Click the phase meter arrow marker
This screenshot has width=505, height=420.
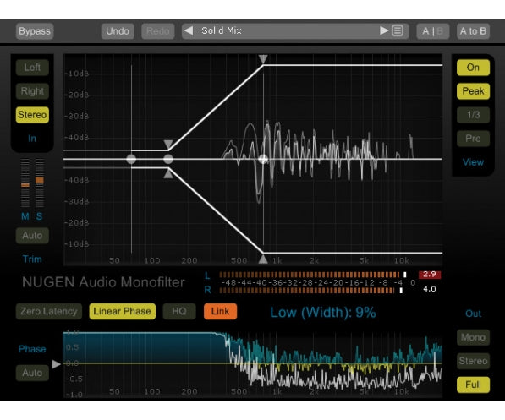(x=57, y=364)
